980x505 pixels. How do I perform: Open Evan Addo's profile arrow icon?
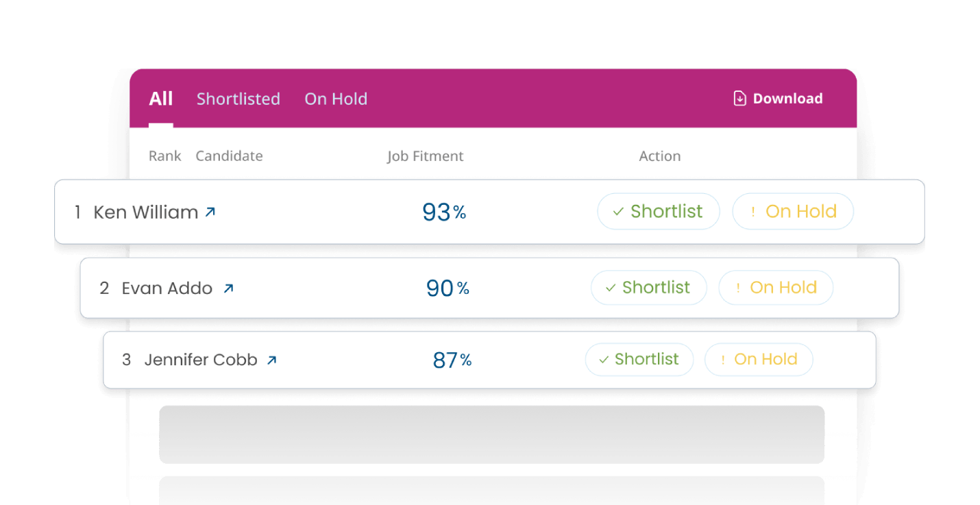pyautogui.click(x=228, y=288)
